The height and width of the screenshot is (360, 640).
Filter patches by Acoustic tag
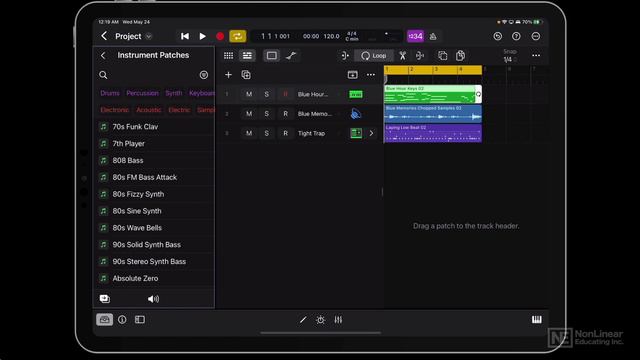click(149, 110)
